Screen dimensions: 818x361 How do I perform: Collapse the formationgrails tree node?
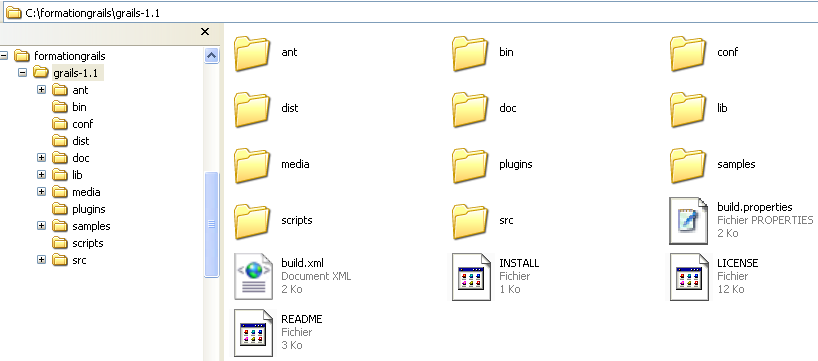tap(4, 55)
